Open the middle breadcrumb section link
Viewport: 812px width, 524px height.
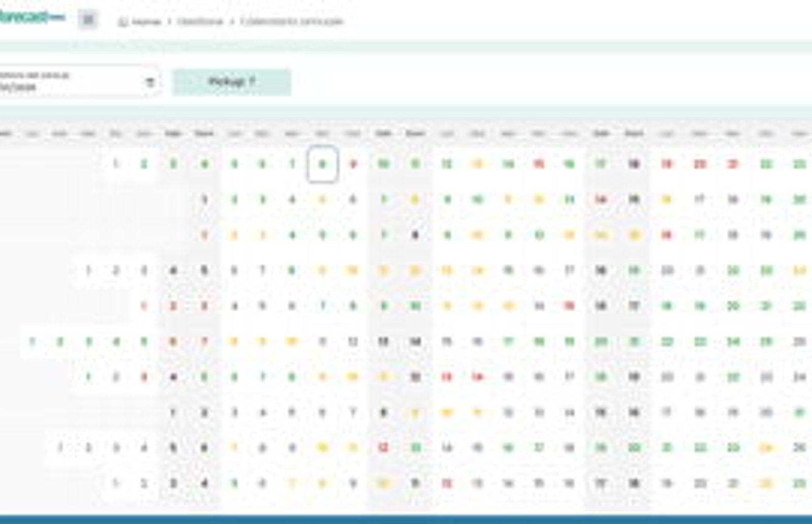pyautogui.click(x=200, y=21)
